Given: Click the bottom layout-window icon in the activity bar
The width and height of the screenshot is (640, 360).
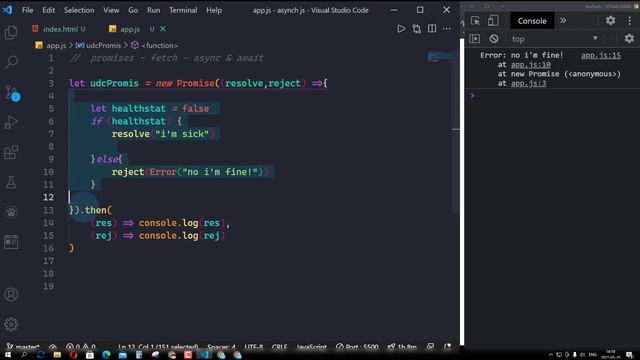Looking at the screenshot, I should coord(11,242).
